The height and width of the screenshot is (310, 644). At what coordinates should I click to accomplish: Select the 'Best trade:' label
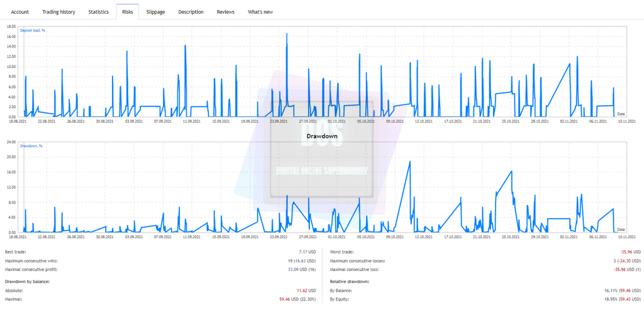pos(15,252)
